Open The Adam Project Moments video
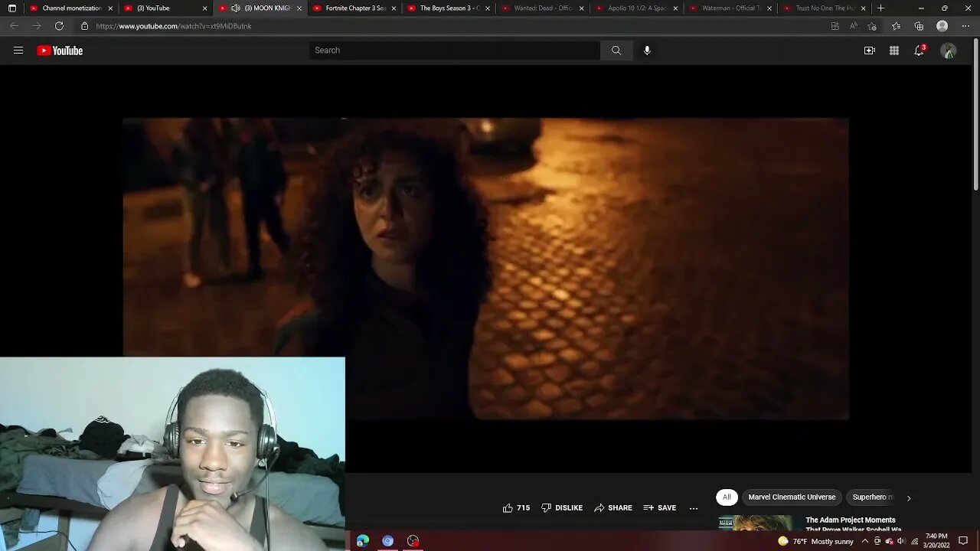 tap(853, 524)
